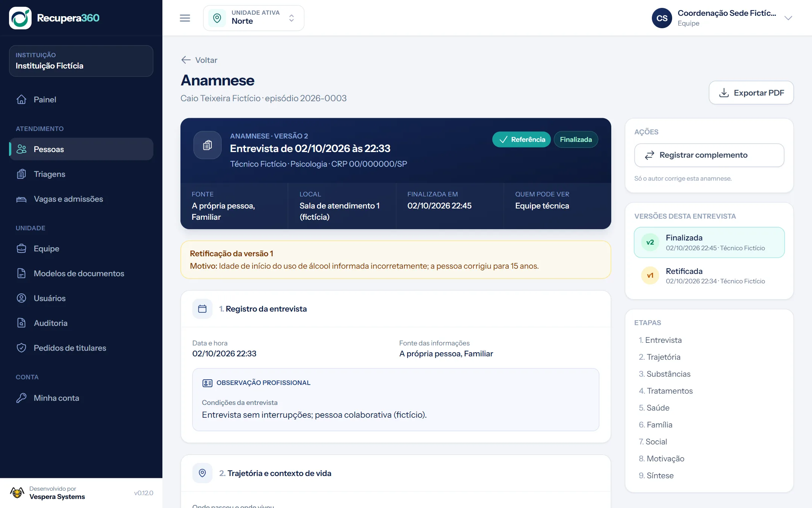Select the v2 Finalizada version
Image resolution: width=812 pixels, height=508 pixels.
coord(709,242)
